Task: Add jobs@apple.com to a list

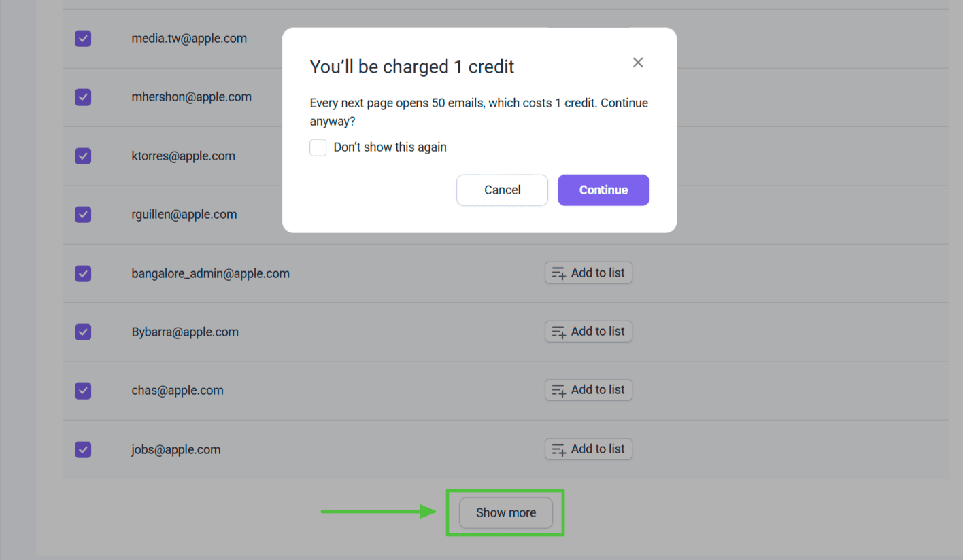Action: click(x=588, y=449)
